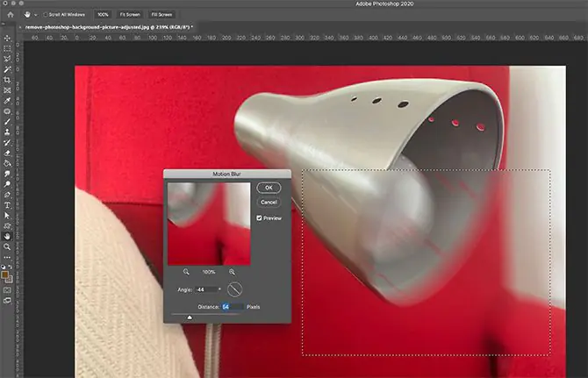Image resolution: width=588 pixels, height=378 pixels.
Task: Select the Rectangular Marquee tool
Action: click(7, 49)
